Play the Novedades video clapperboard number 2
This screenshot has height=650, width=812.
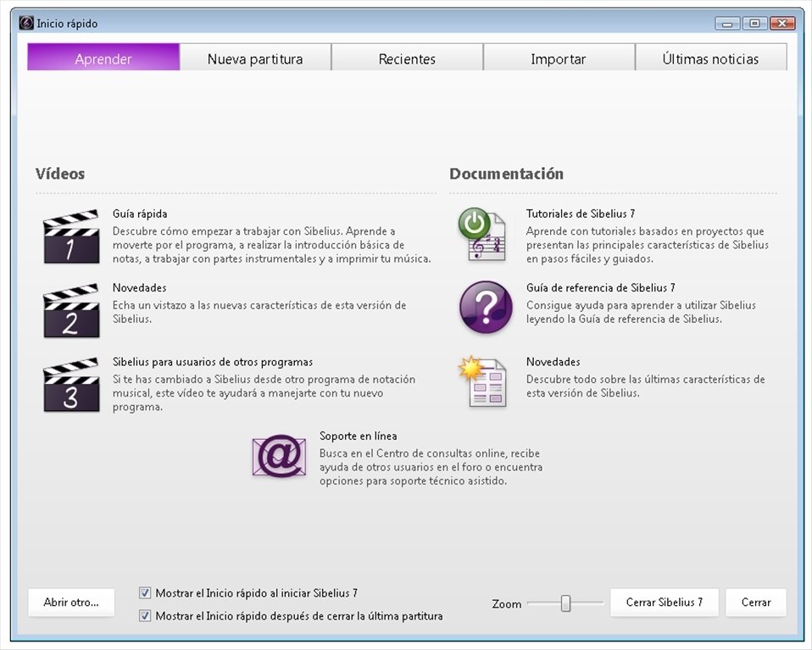tap(71, 311)
